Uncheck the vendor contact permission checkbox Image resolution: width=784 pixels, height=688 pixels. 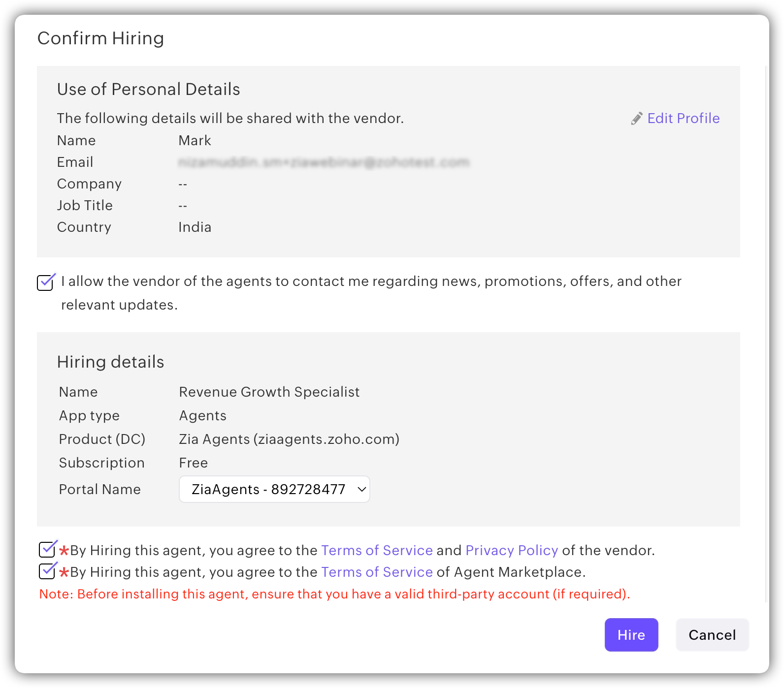(x=45, y=282)
